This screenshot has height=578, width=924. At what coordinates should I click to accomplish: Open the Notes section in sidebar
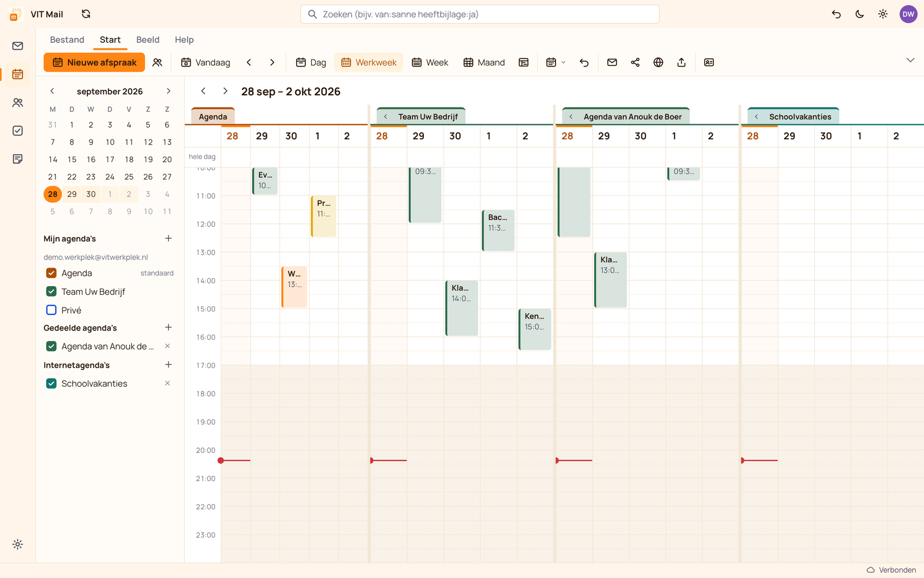click(x=18, y=159)
